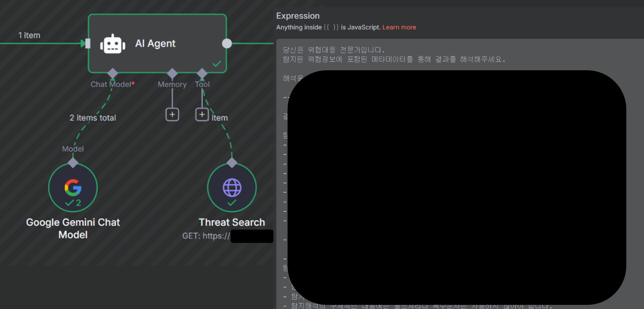Screen dimensions: 644x309
Task: Click the AI Agent robot icon
Action: (113, 43)
